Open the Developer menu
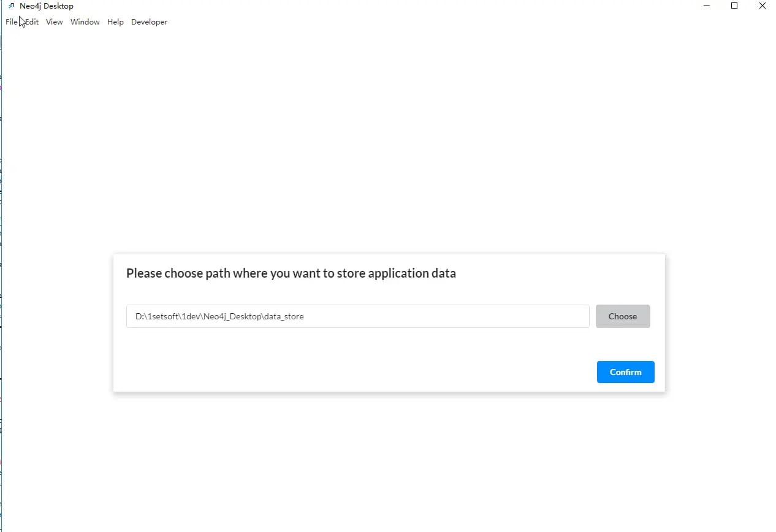This screenshot has height=532, width=776. pos(149,22)
